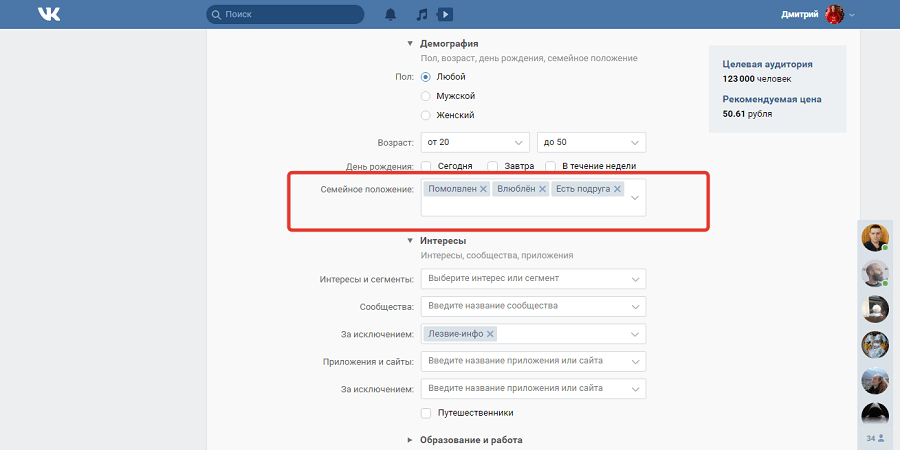Open the 'от 20' age dropdown
This screenshot has height=450, width=900.
(x=474, y=142)
